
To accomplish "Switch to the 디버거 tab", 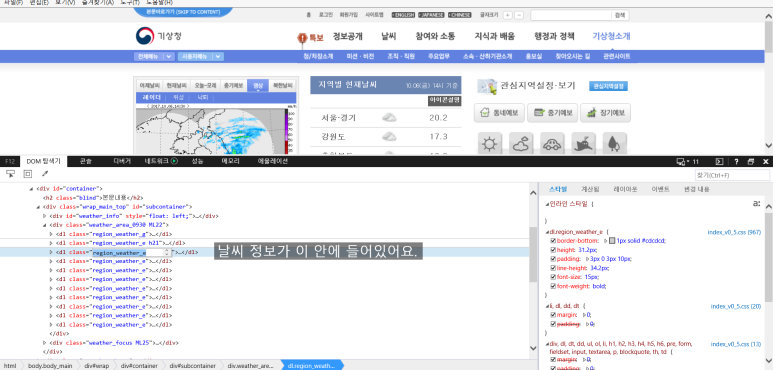I will [122, 161].
